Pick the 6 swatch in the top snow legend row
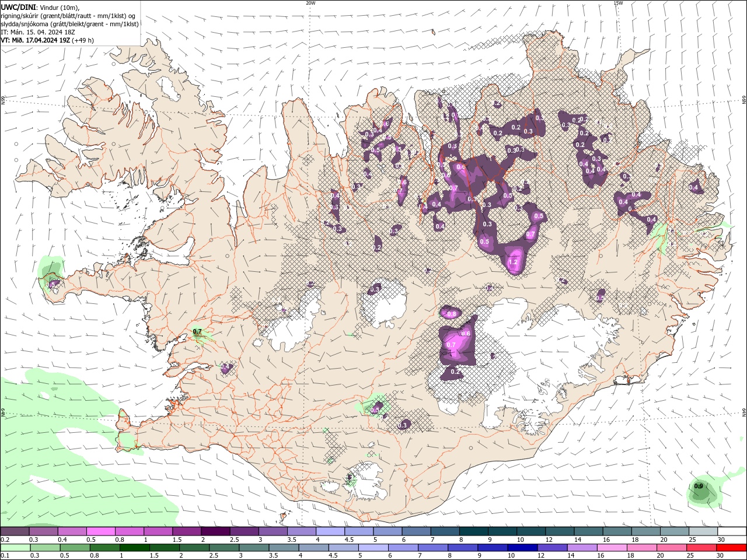Viewport: 747px width, 560px height. [x=416, y=531]
